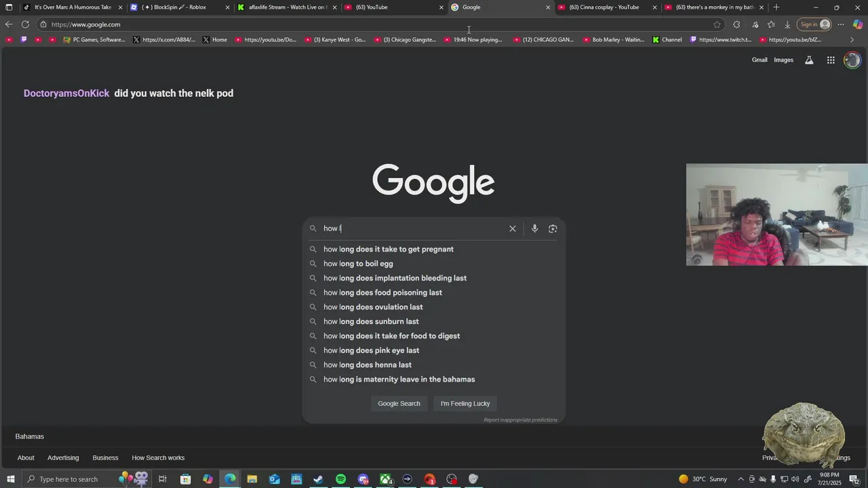The width and height of the screenshot is (868, 488).
Task: Select suggestion how long to boil egg
Action: 433,264
